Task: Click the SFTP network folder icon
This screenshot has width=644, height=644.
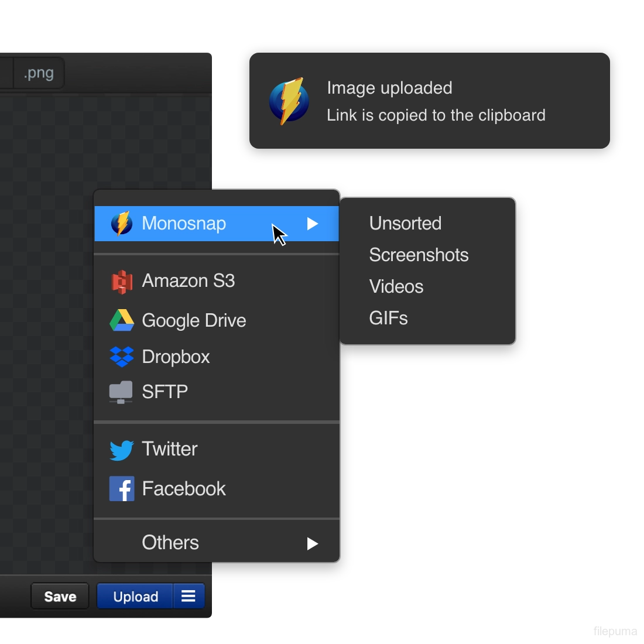Action: (x=121, y=392)
